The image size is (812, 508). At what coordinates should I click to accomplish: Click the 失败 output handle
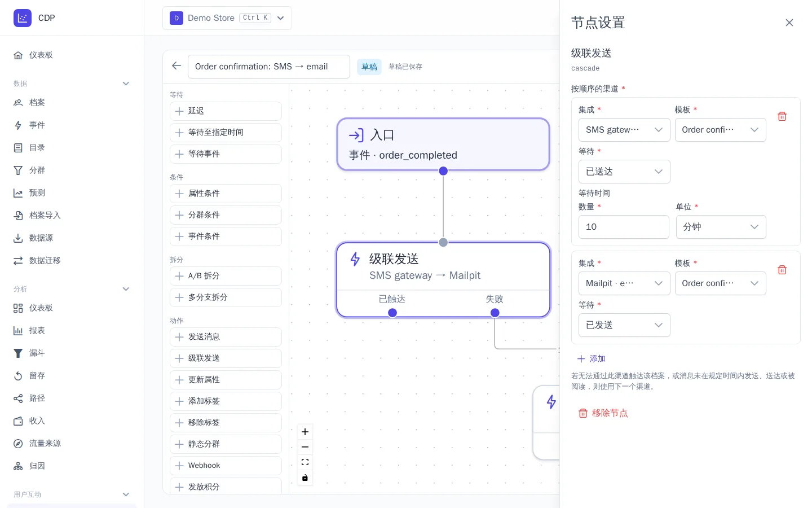(495, 313)
